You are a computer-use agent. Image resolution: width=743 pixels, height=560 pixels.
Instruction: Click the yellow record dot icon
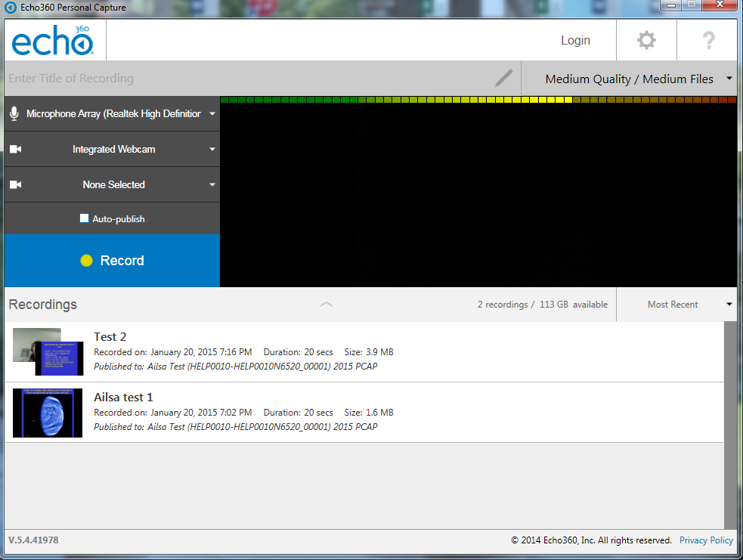(x=86, y=261)
